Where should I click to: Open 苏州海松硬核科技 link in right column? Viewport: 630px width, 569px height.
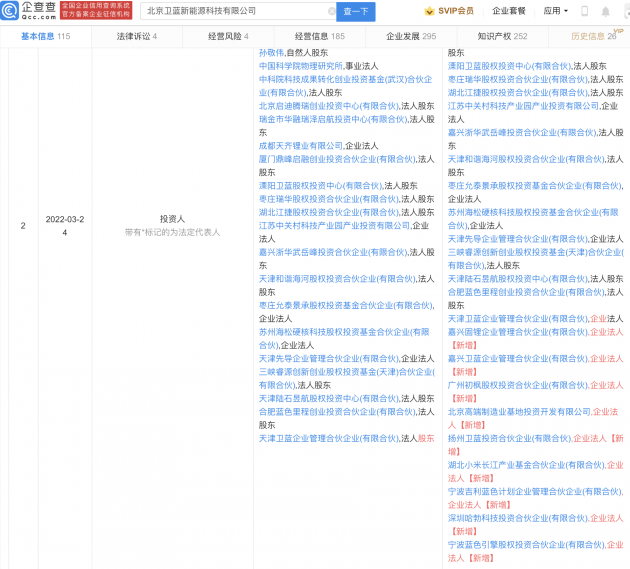coord(533,219)
